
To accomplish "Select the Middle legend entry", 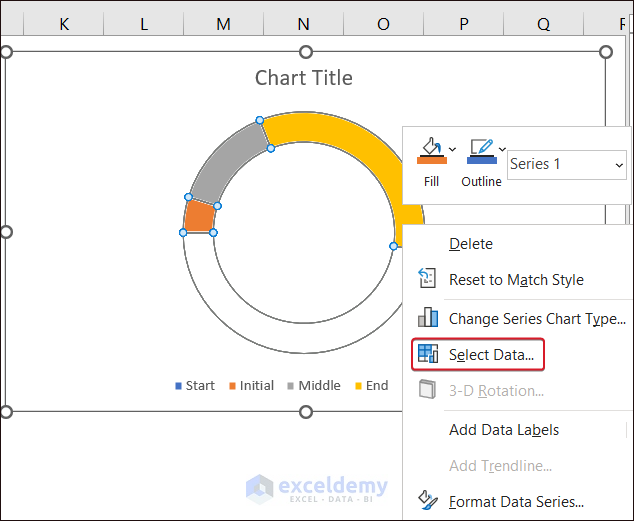I will pyautogui.click(x=318, y=386).
